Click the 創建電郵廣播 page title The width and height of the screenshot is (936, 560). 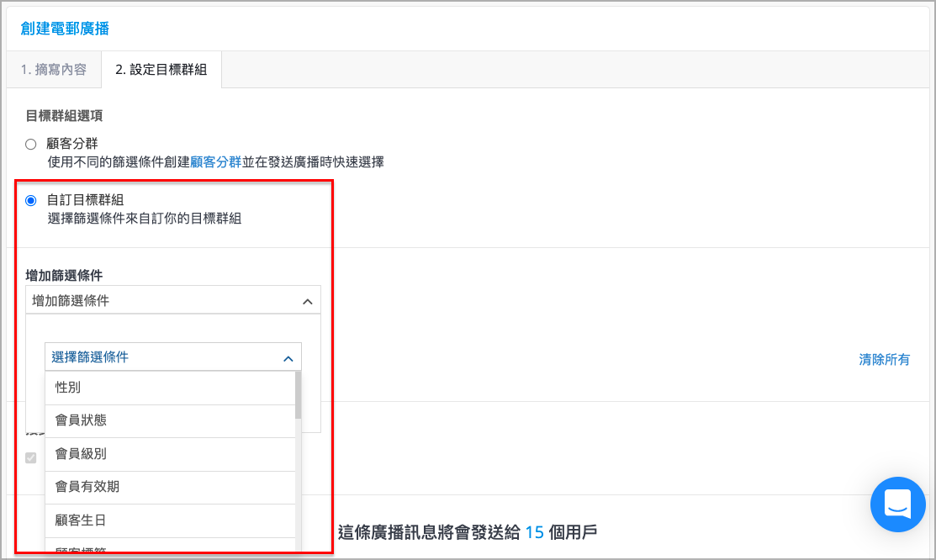tap(65, 28)
